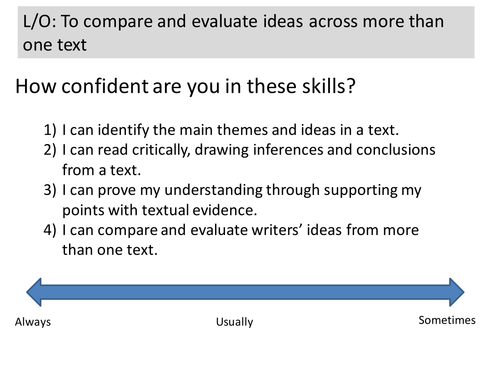Click the "Usually" label
Viewport: 500px width, 375px height.
click(x=235, y=322)
